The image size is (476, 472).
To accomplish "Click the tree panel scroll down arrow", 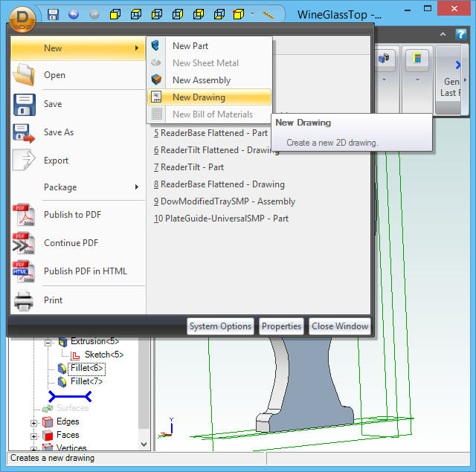I will tap(144, 444).
